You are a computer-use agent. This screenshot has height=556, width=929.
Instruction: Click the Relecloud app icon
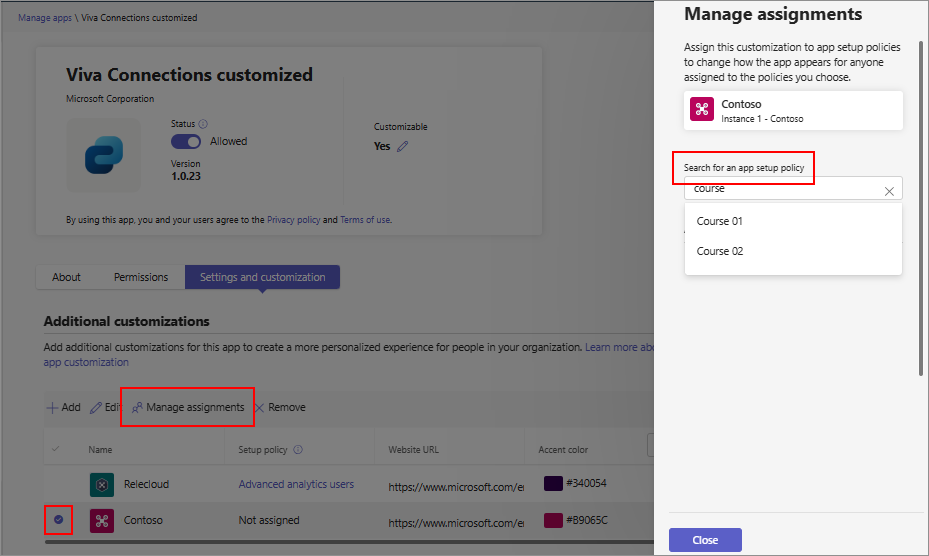tap(102, 485)
